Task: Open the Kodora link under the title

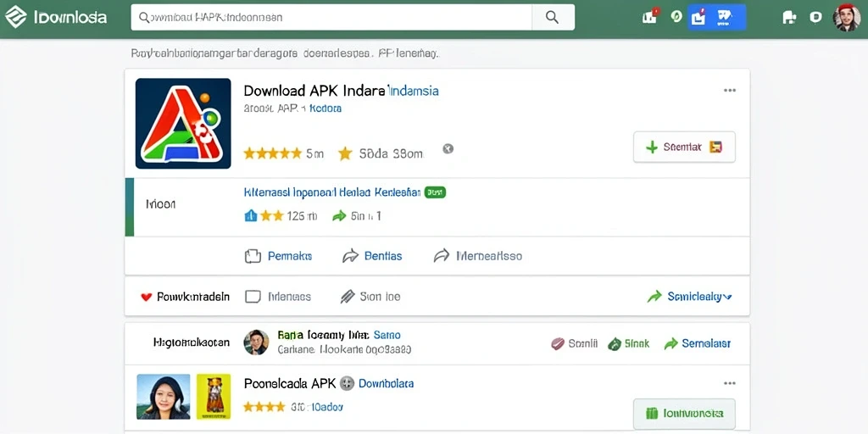Action: pos(325,108)
